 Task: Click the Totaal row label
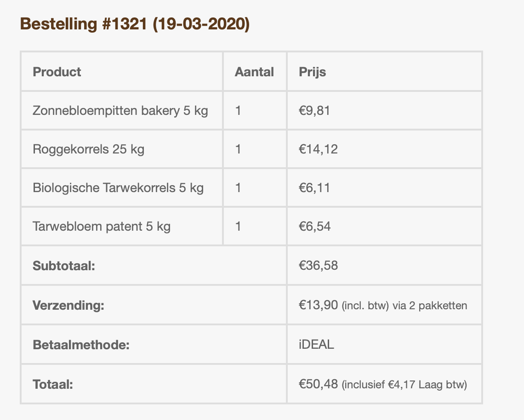click(x=53, y=384)
